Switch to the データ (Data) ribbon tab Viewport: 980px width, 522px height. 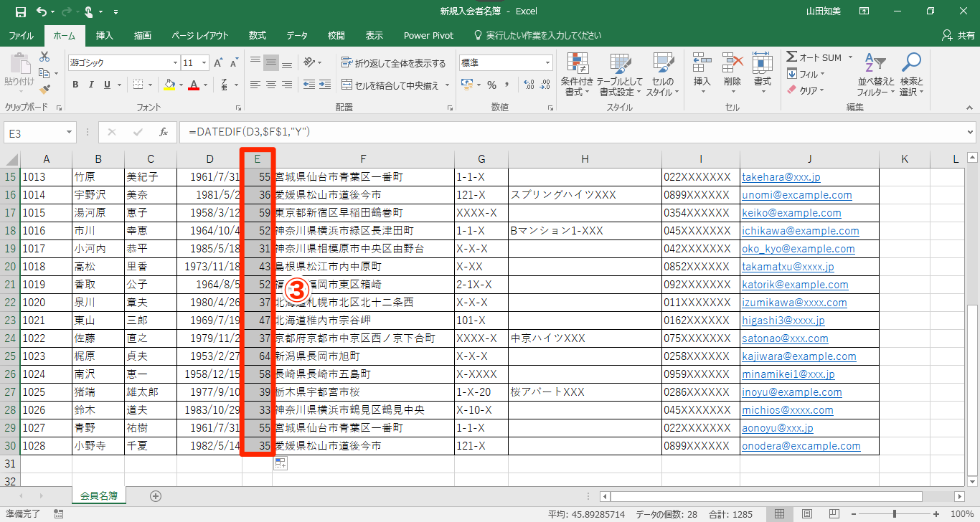297,35
